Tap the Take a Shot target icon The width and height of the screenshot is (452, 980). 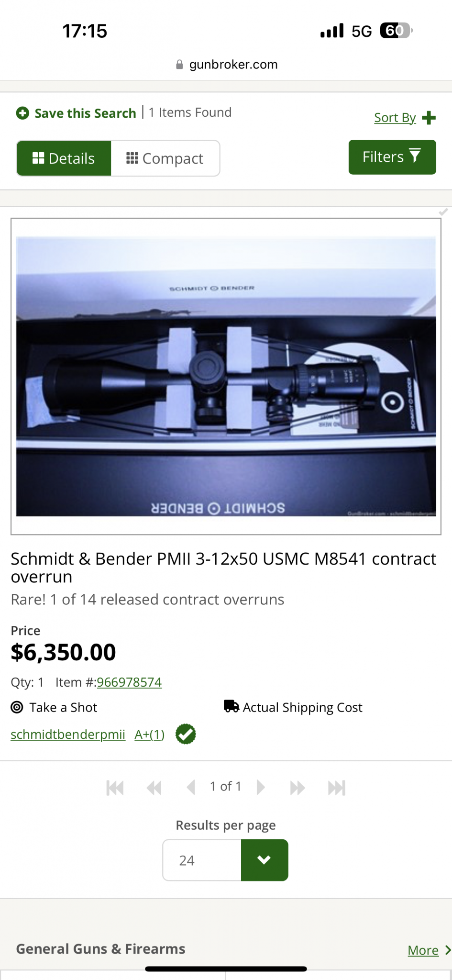[17, 707]
